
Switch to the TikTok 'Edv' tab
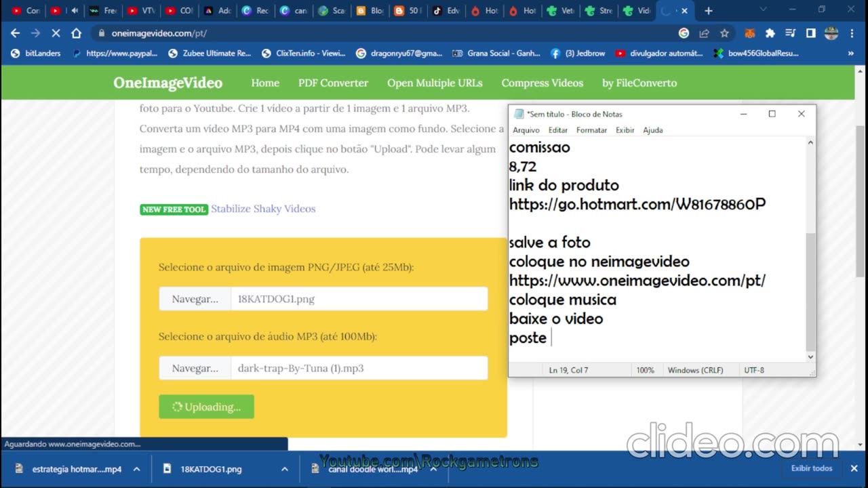click(446, 11)
